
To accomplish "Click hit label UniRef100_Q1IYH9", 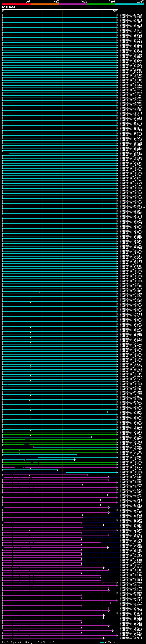I will pos(131,548).
